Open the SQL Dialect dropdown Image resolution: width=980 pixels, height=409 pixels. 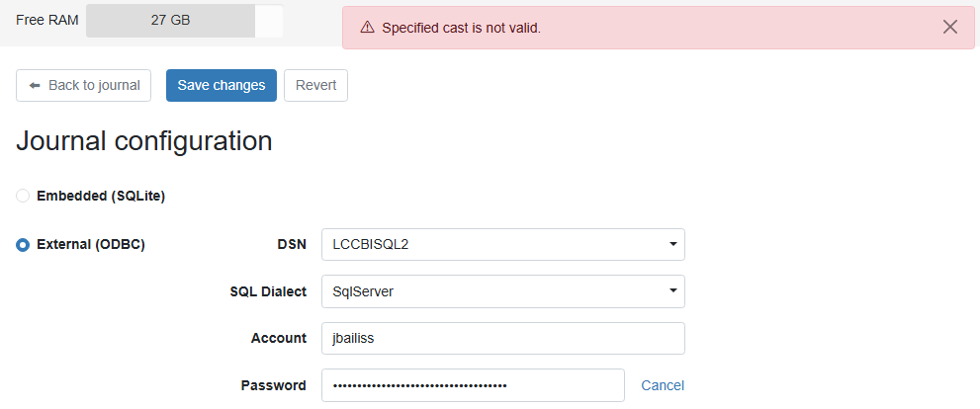503,291
